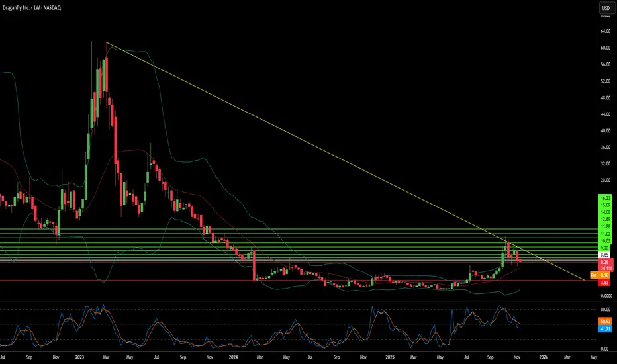The height and width of the screenshot is (364, 617).
Task: Click the 12.89 price level label
Action: 605,219
